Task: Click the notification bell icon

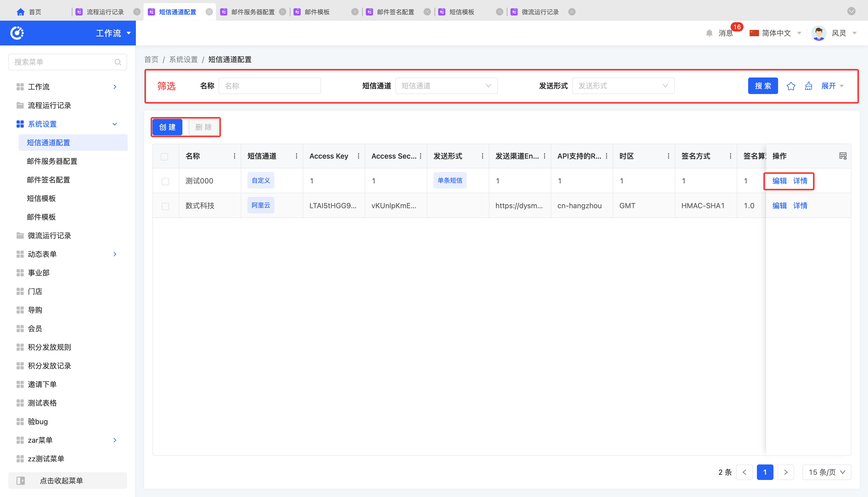Action: point(709,33)
